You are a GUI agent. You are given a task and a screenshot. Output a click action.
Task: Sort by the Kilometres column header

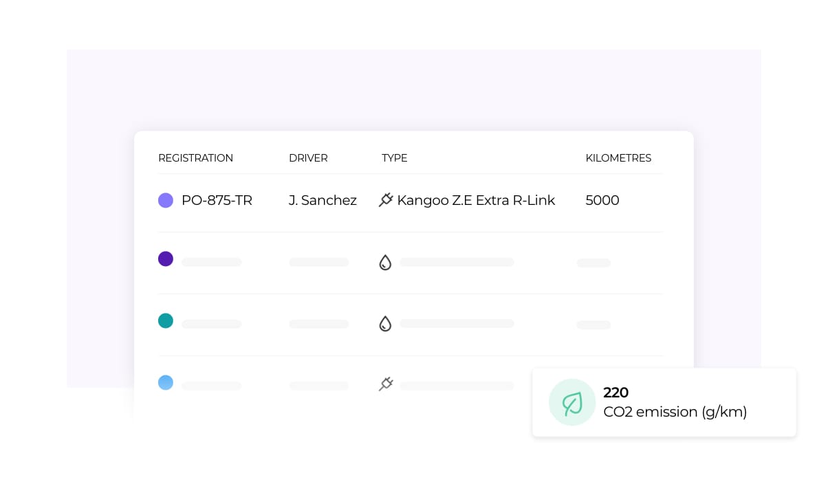click(x=618, y=158)
